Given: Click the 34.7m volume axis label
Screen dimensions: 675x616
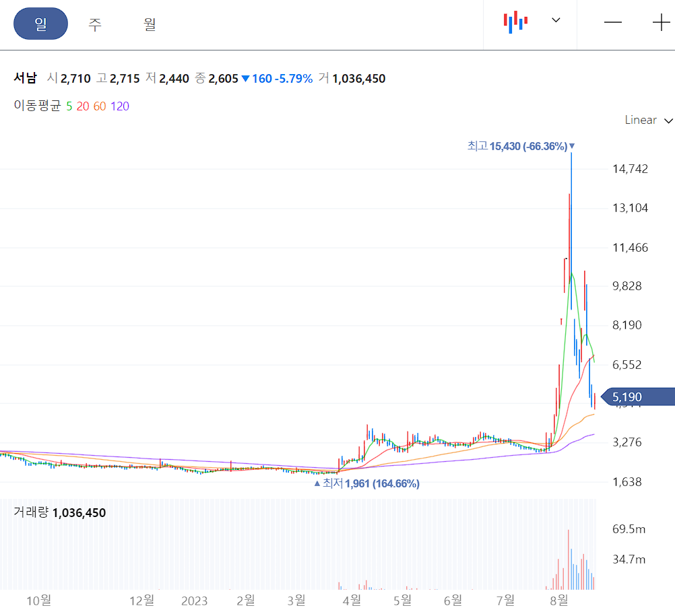Looking at the screenshot, I should click(629, 559).
